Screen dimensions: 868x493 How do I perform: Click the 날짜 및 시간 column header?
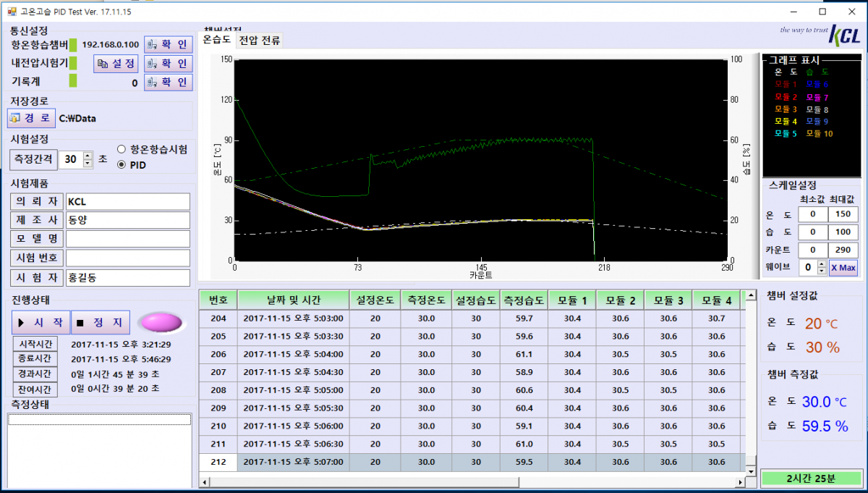tap(293, 300)
